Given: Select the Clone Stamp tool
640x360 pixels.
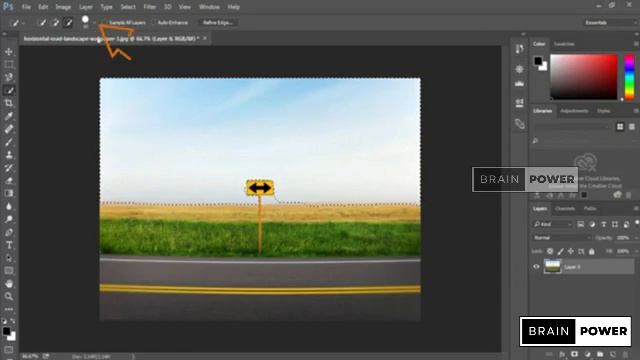Looking at the screenshot, I should (9, 155).
